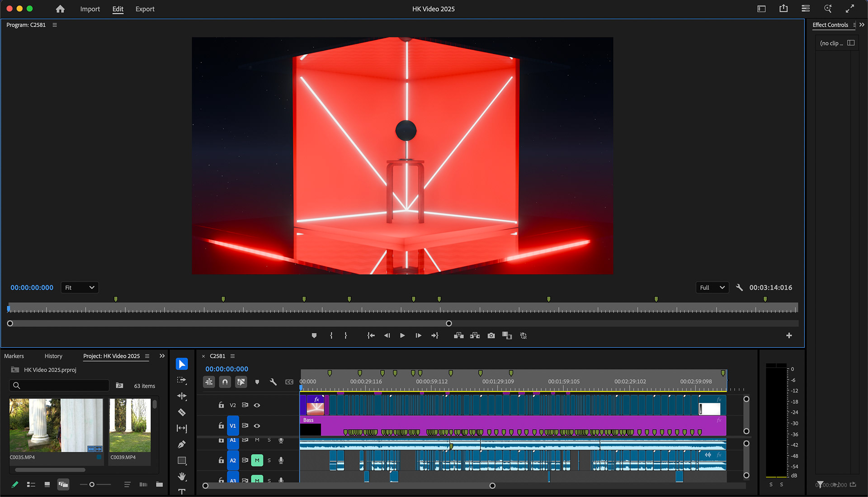Switch to the History tab
This screenshot has height=497, width=868.
coord(53,356)
